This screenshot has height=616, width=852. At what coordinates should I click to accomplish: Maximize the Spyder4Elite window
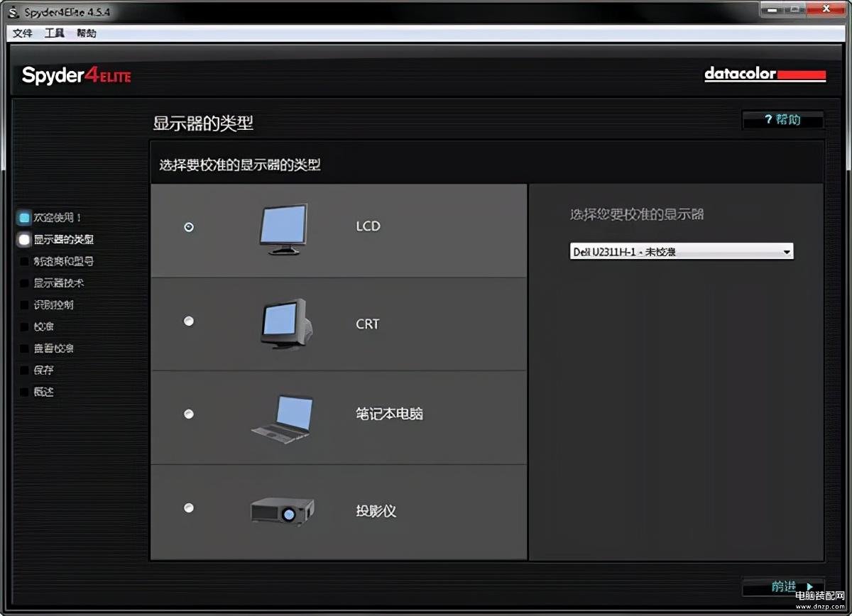coord(795,9)
